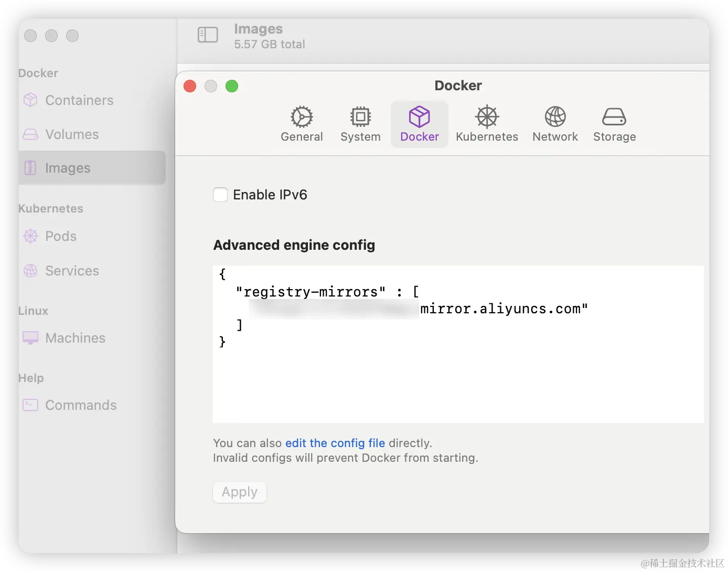Switch to the Kubernetes tab label
The image size is (728, 572).
[487, 137]
